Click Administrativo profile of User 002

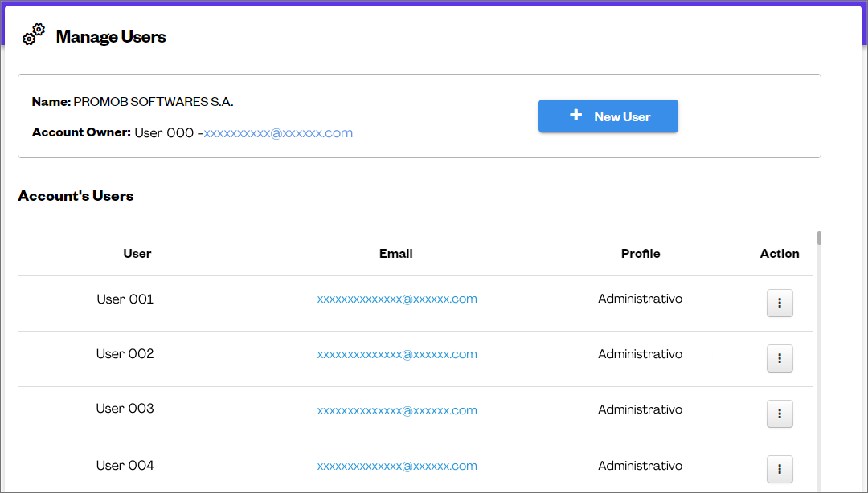(641, 354)
